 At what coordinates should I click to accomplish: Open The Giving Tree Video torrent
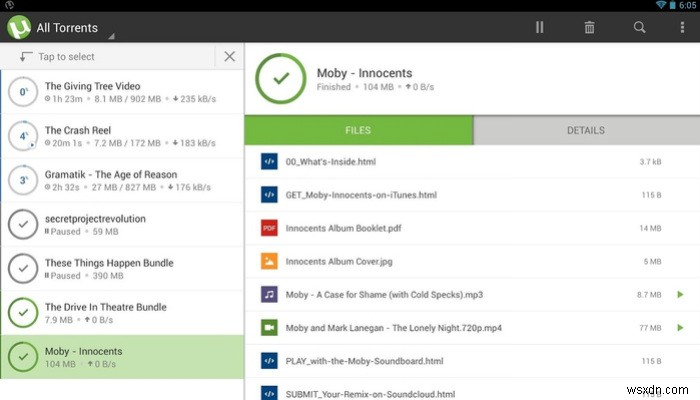tap(122, 92)
